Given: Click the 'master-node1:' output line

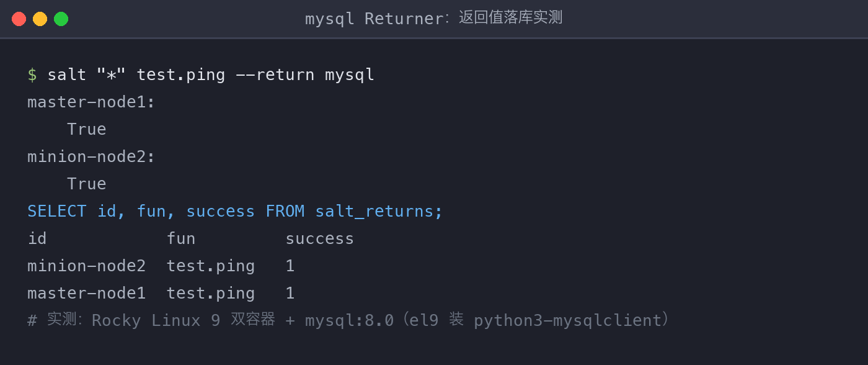Looking at the screenshot, I should [91, 102].
